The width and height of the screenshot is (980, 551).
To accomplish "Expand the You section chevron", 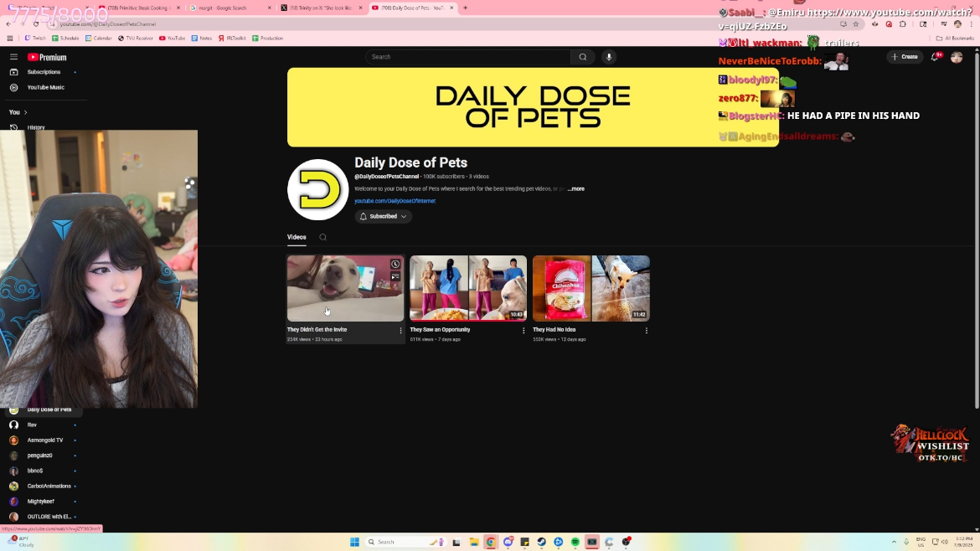I will [x=25, y=112].
